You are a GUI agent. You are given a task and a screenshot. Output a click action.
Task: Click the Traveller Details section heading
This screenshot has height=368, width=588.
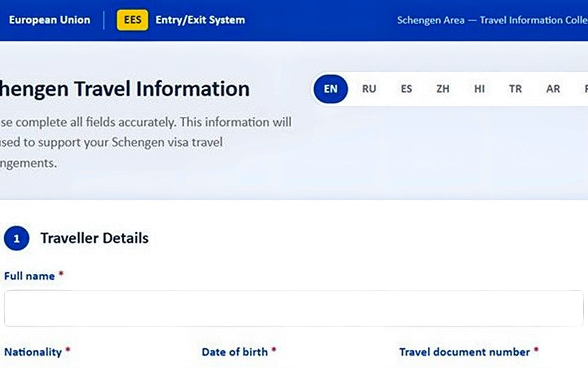tap(95, 238)
